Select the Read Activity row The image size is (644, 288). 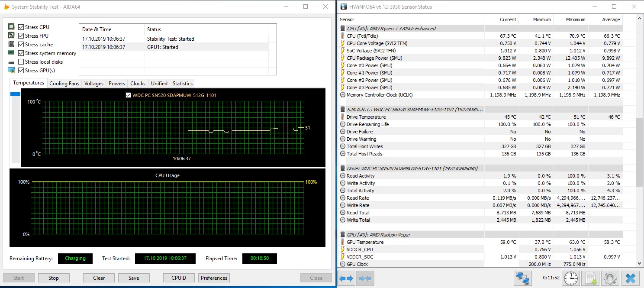click(x=480, y=176)
